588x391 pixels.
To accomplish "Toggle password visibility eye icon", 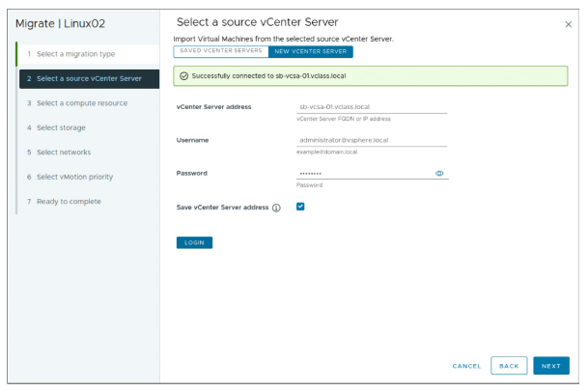I will (439, 173).
